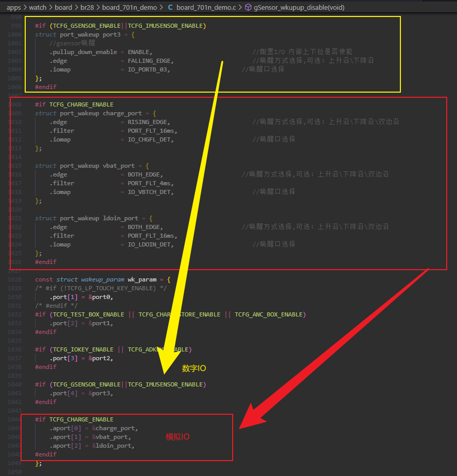Image resolution: width=457 pixels, height=476 pixels.
Task: Click the commented TCFG_LP_TOUCH_KEY_ENABLE line
Action: click(x=101, y=288)
